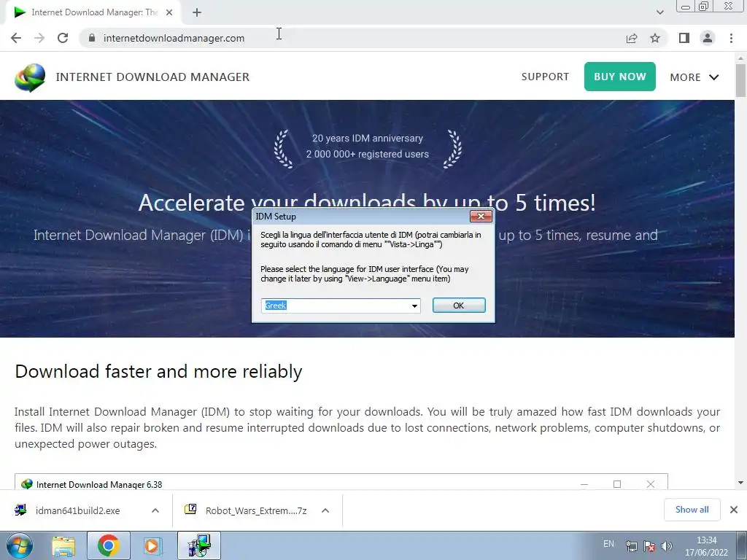Click the site lock icon
This screenshot has height=560, width=747.
coord(92,38)
